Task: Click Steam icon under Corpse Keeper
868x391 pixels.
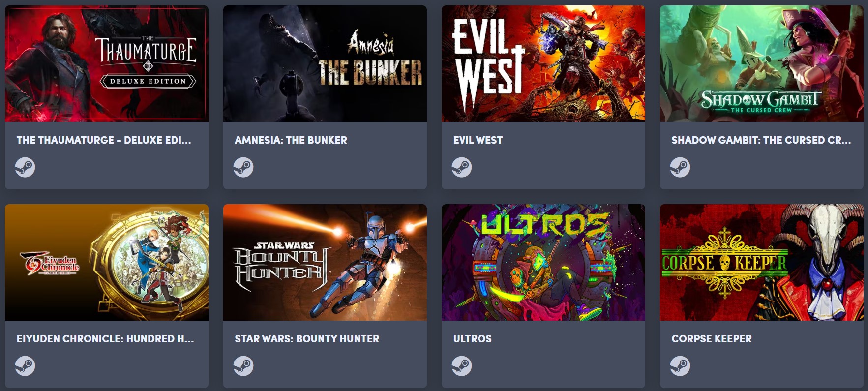Action: point(680,366)
